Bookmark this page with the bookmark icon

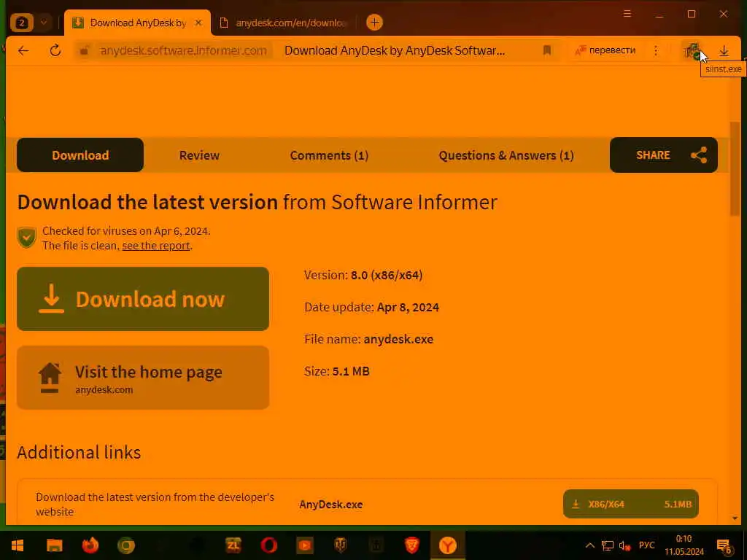point(547,50)
